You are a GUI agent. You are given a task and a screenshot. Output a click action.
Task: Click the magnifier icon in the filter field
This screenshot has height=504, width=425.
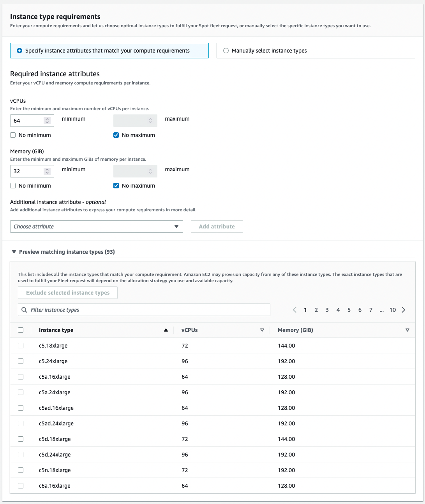(24, 310)
